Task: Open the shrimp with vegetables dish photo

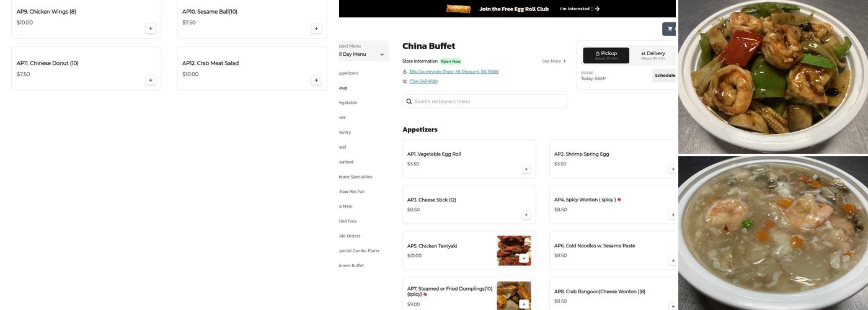Action: pyautogui.click(x=773, y=76)
